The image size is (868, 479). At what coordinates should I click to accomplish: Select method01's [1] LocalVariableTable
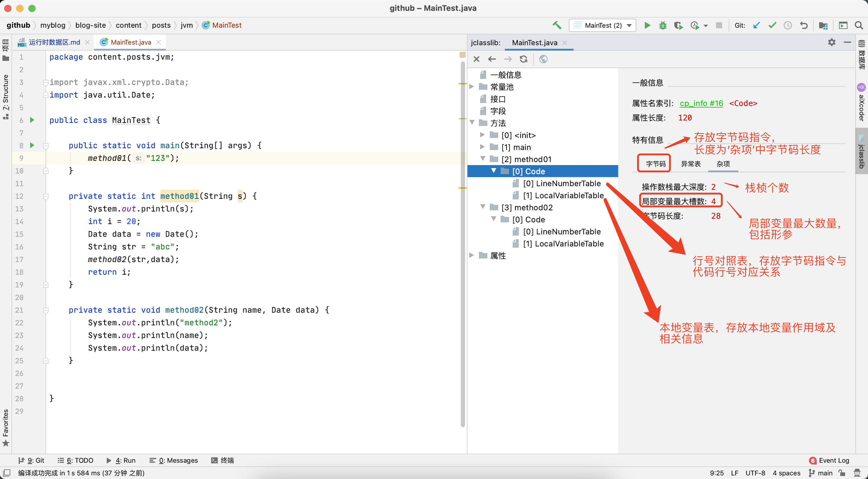(x=563, y=196)
